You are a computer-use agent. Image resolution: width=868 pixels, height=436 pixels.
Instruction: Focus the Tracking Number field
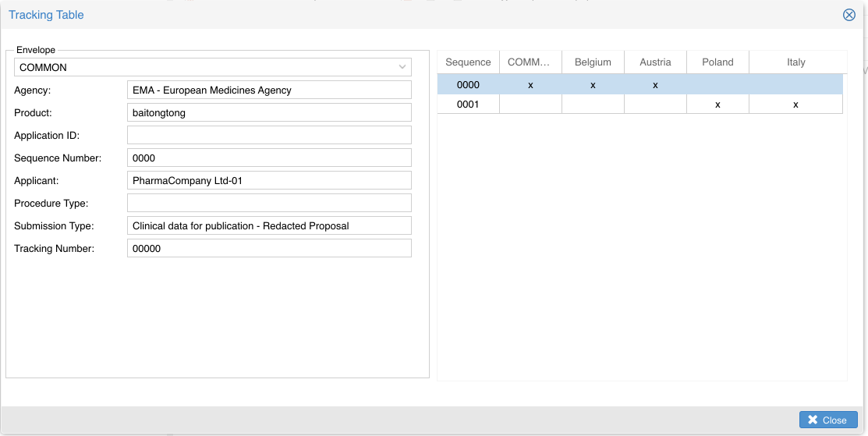coord(269,248)
